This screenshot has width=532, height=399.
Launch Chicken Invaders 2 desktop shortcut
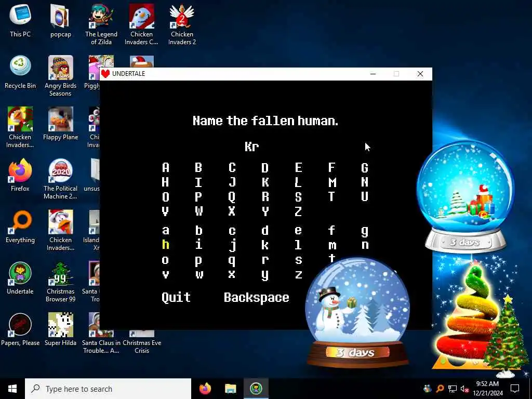182,24
